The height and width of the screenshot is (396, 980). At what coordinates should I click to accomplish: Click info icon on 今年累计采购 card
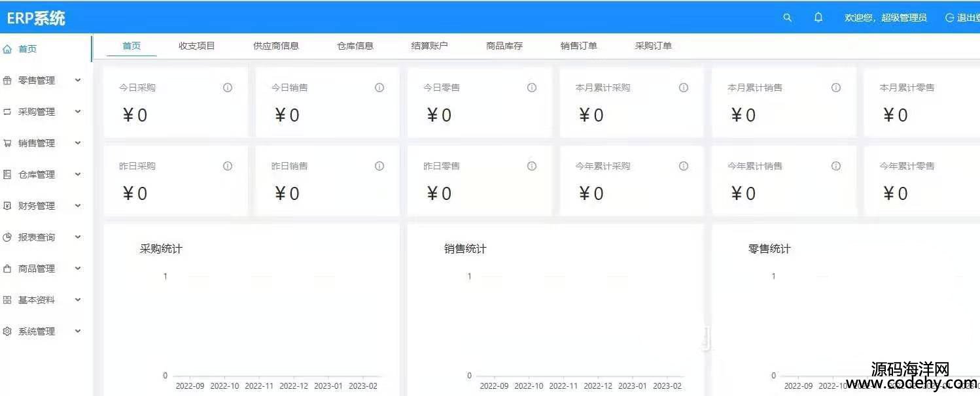(x=684, y=166)
